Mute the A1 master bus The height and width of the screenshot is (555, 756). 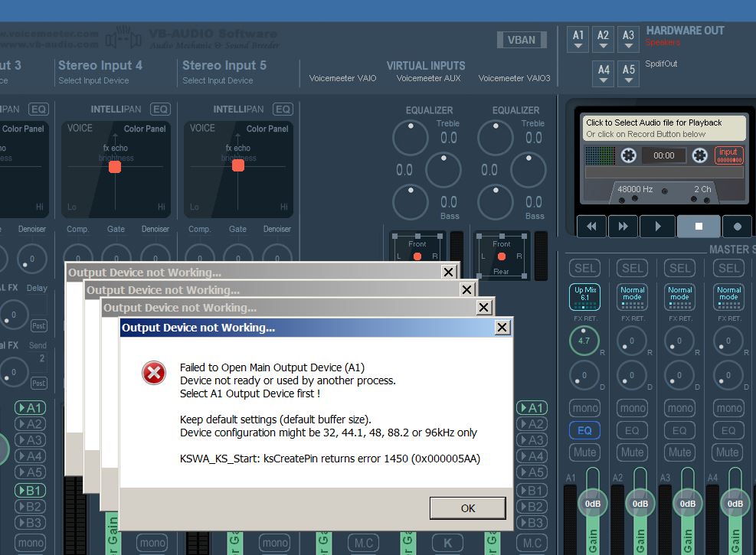click(585, 452)
